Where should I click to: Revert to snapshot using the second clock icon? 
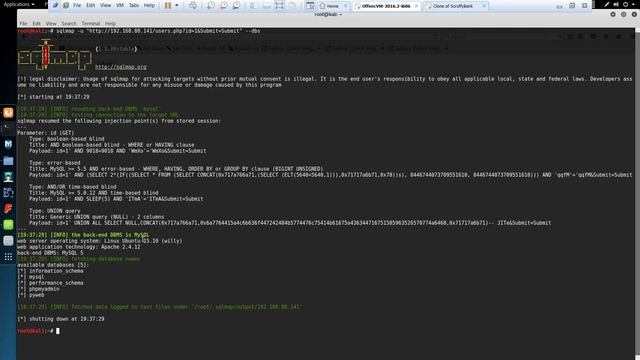pyautogui.click(x=224, y=5)
